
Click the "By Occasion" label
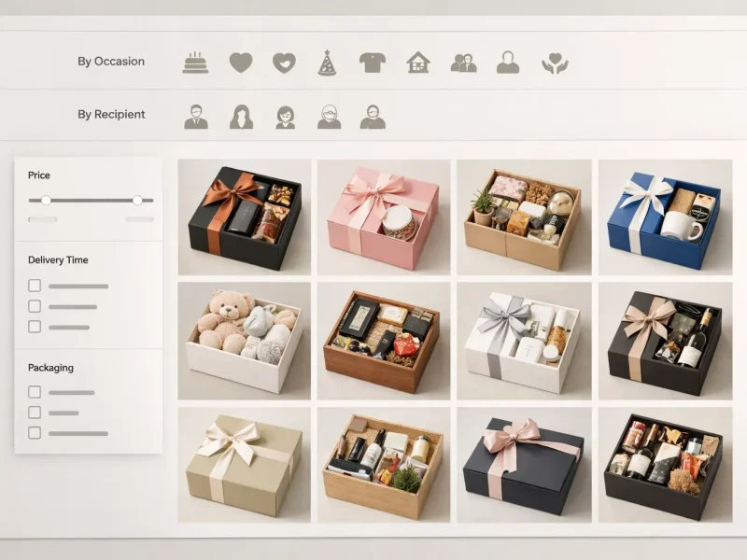(x=111, y=62)
